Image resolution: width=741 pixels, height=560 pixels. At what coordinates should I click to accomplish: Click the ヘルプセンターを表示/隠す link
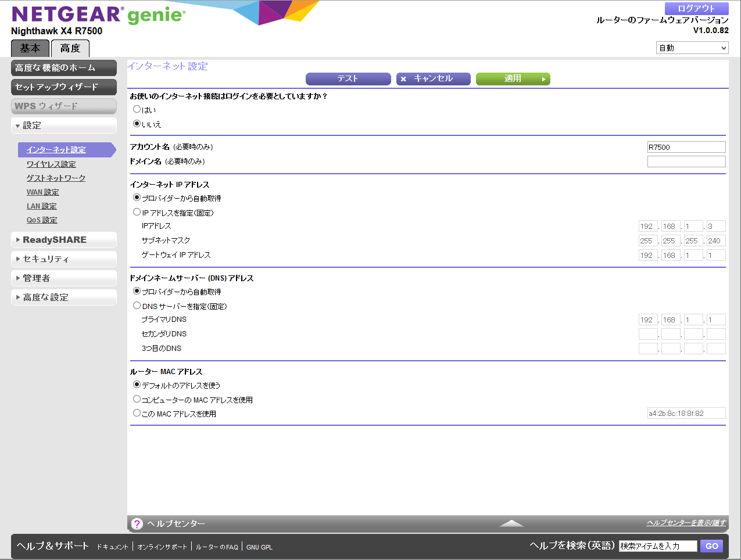686,523
